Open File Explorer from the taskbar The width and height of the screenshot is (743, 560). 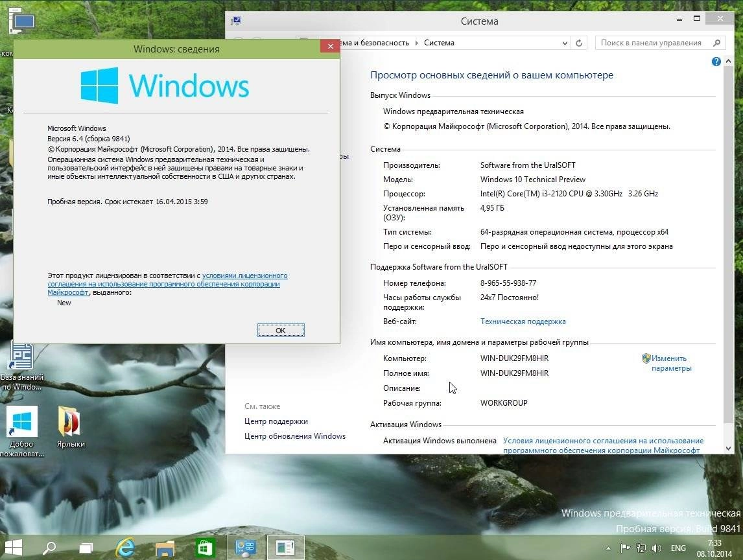pos(165,548)
